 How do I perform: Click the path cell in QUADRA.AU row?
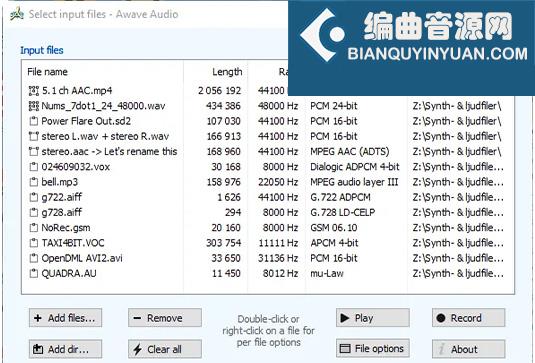click(x=458, y=273)
